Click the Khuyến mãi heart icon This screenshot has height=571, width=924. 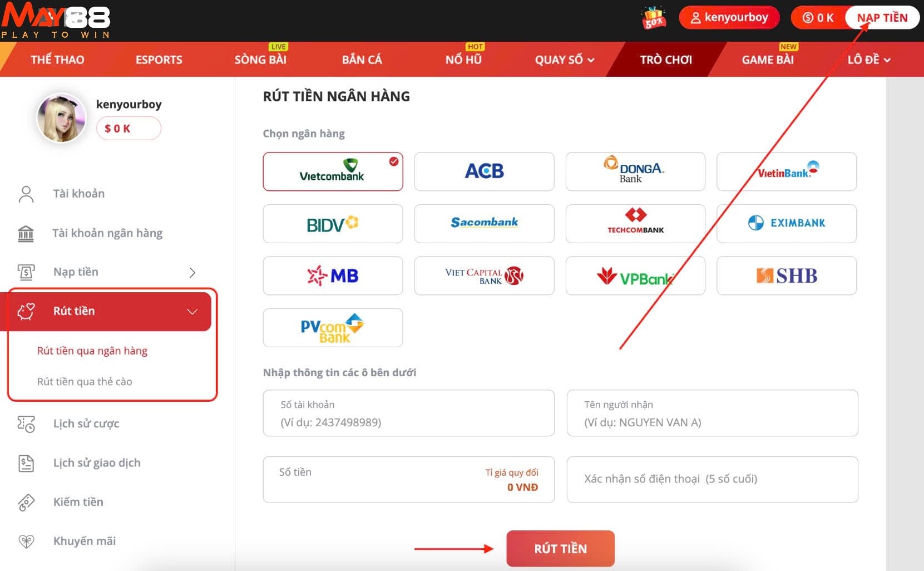coord(26,541)
